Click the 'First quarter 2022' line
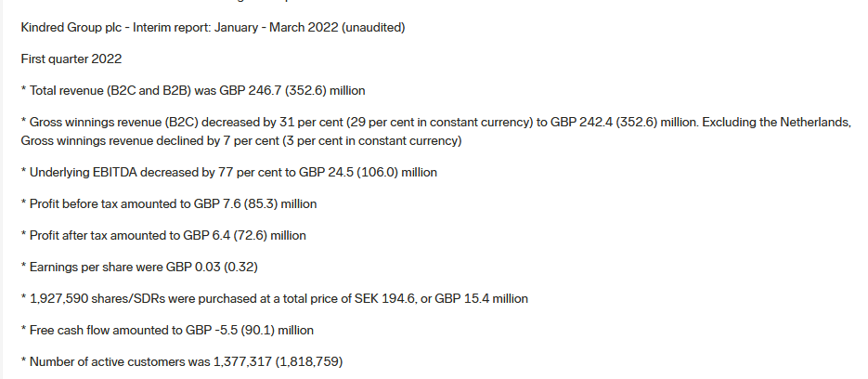 (x=71, y=59)
